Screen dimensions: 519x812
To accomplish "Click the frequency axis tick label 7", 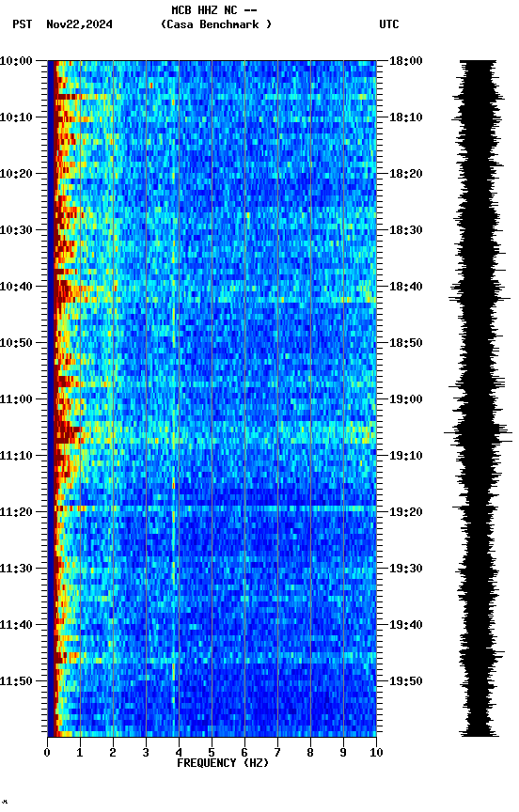I will pos(277,753).
